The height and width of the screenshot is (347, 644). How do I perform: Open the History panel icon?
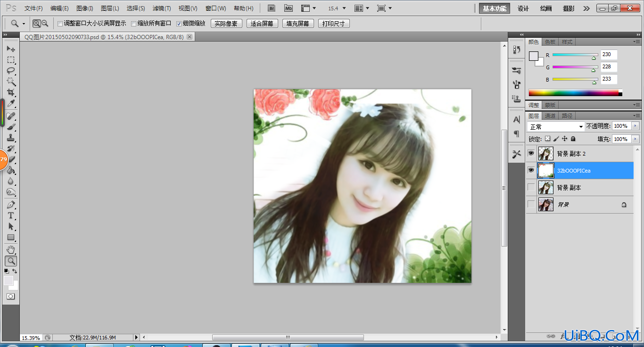(517, 50)
